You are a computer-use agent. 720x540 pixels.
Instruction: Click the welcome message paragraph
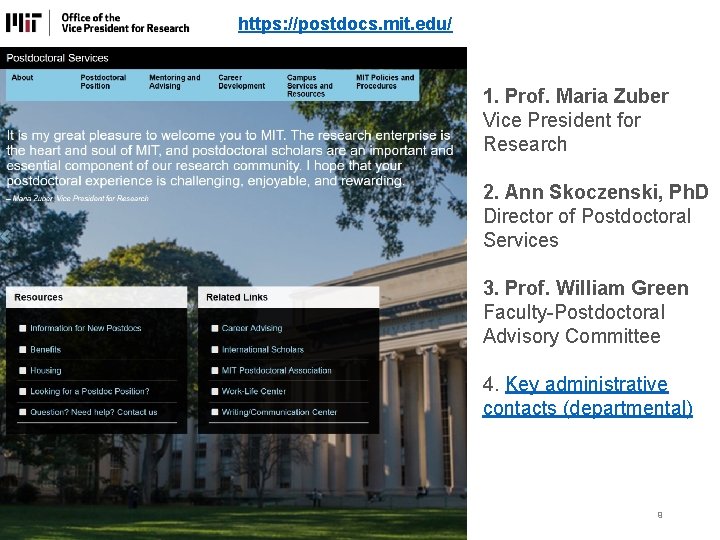(230, 158)
